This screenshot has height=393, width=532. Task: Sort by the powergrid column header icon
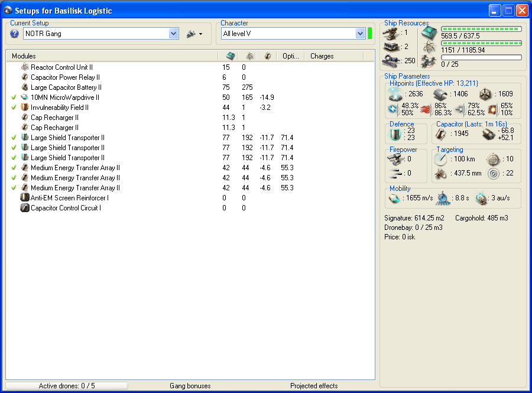249,56
